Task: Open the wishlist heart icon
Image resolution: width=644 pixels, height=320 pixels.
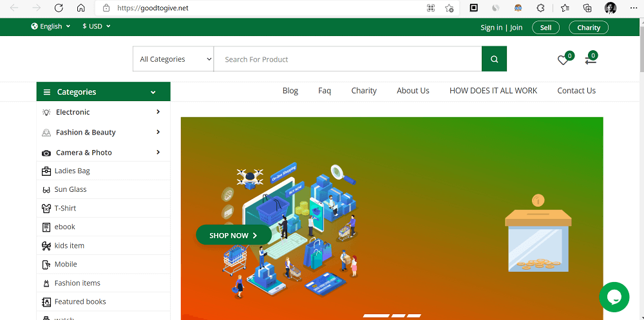Action: pos(563,60)
